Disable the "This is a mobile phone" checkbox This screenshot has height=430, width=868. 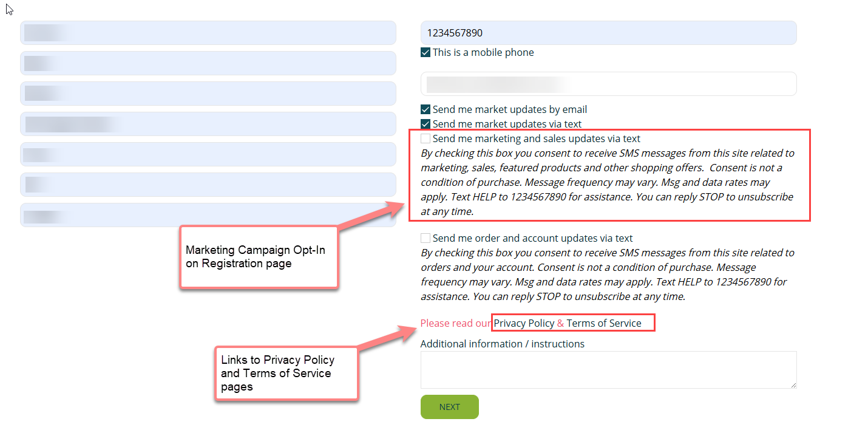(x=426, y=52)
